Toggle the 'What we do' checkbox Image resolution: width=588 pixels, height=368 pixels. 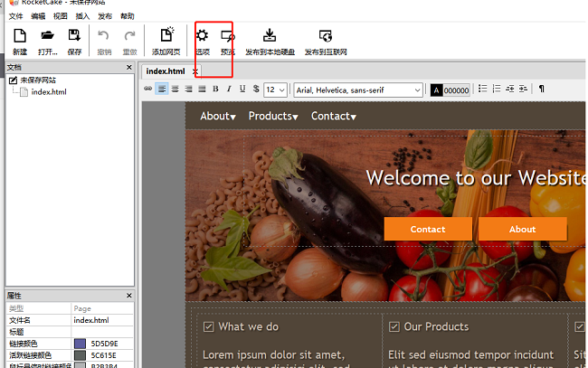(209, 327)
